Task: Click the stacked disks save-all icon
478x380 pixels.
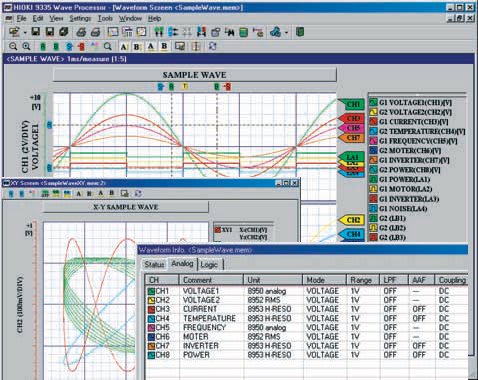Action: (x=64, y=32)
